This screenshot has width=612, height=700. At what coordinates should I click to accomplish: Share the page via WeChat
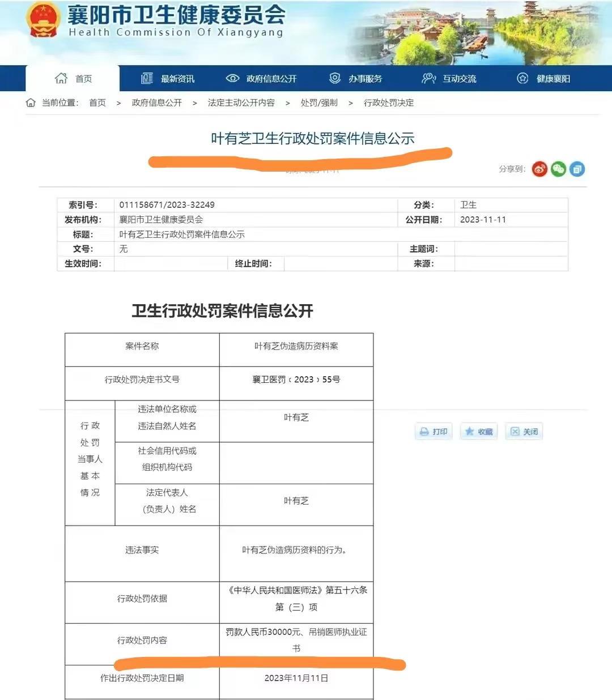point(558,169)
